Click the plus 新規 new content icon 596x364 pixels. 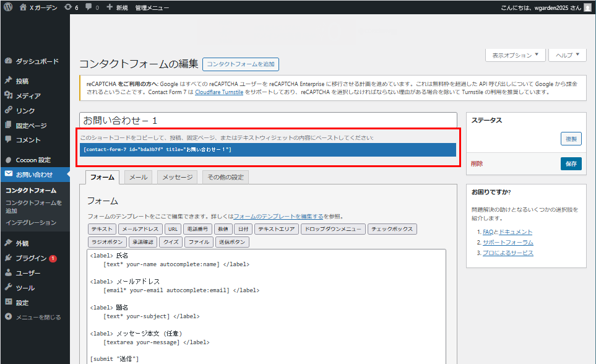point(110,7)
